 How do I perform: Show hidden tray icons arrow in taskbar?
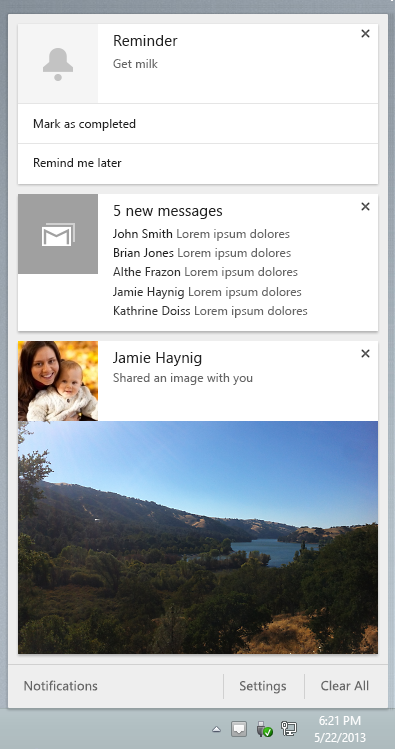(x=216, y=729)
